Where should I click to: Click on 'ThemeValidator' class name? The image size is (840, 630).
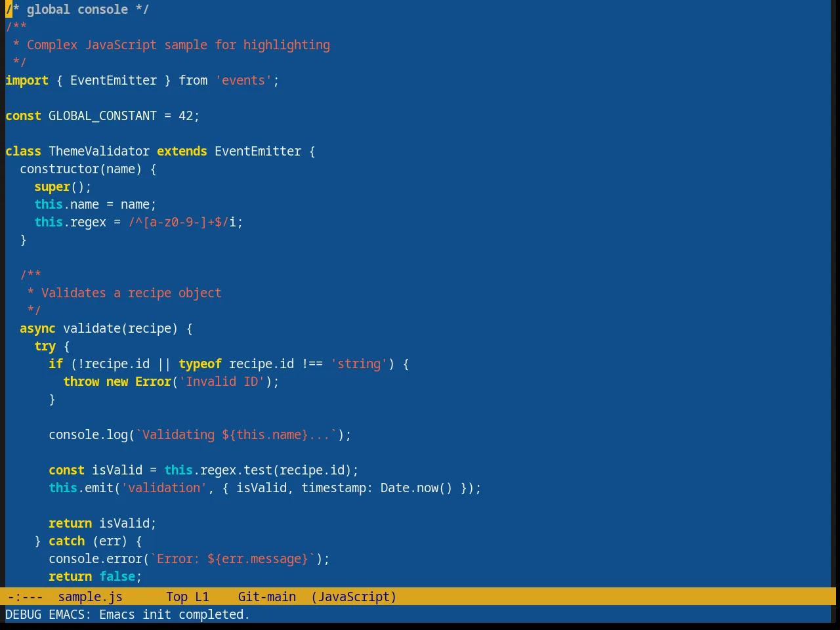click(x=99, y=151)
